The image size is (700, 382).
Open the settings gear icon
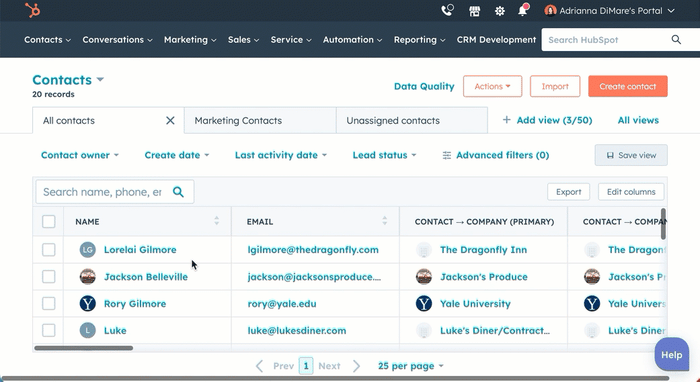tap(500, 11)
